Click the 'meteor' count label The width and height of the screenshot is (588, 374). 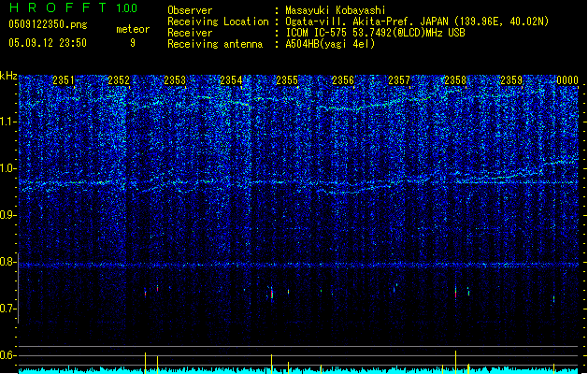(133, 29)
